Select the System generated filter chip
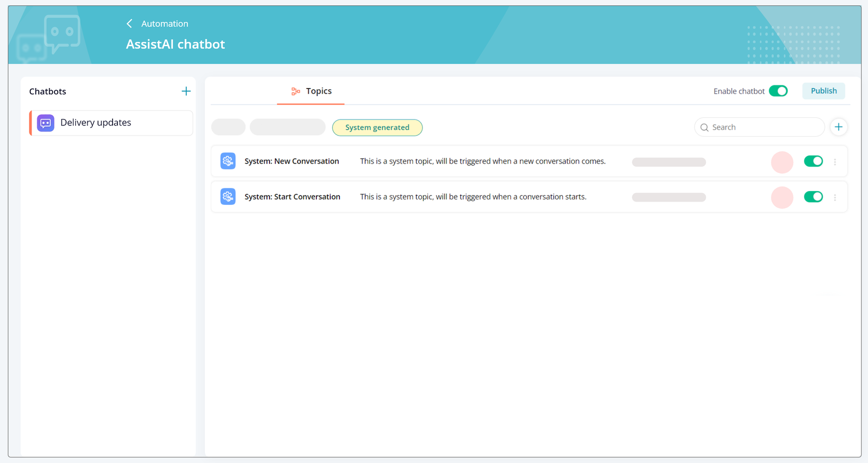The width and height of the screenshot is (868, 463). (x=377, y=127)
